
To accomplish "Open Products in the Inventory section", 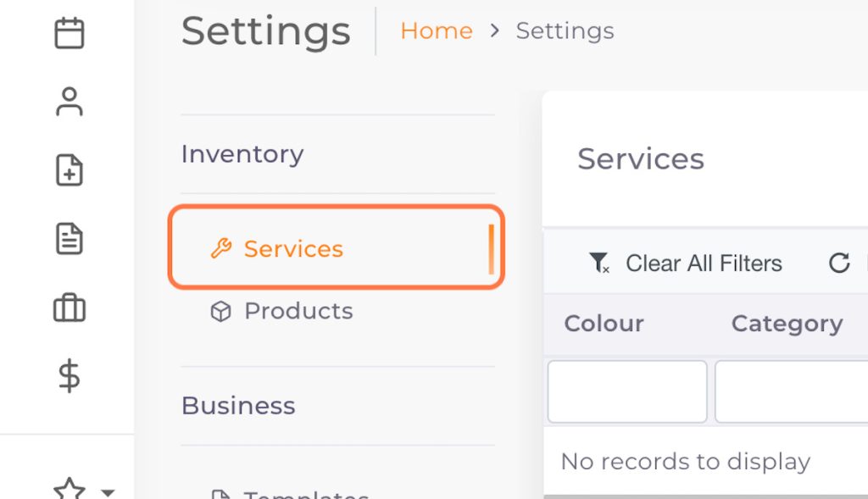I will pos(298,311).
